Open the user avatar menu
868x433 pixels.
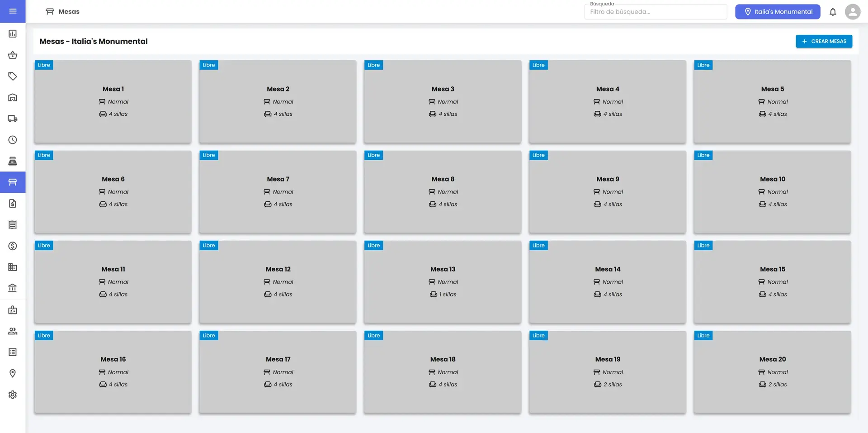(853, 12)
